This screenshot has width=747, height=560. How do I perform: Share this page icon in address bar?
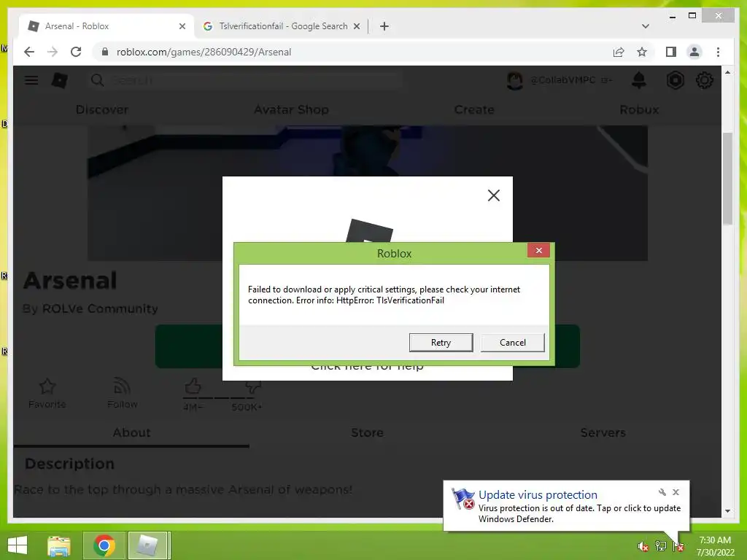pyautogui.click(x=619, y=52)
